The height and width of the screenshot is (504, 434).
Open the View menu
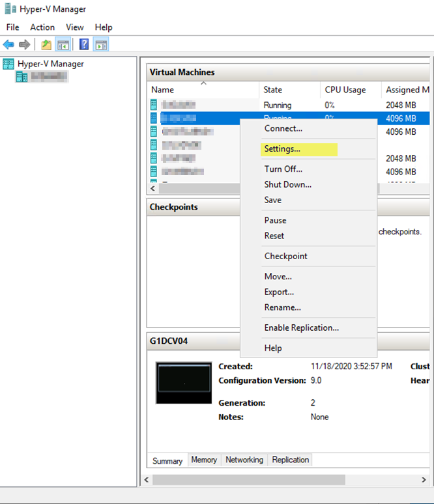[x=75, y=27]
